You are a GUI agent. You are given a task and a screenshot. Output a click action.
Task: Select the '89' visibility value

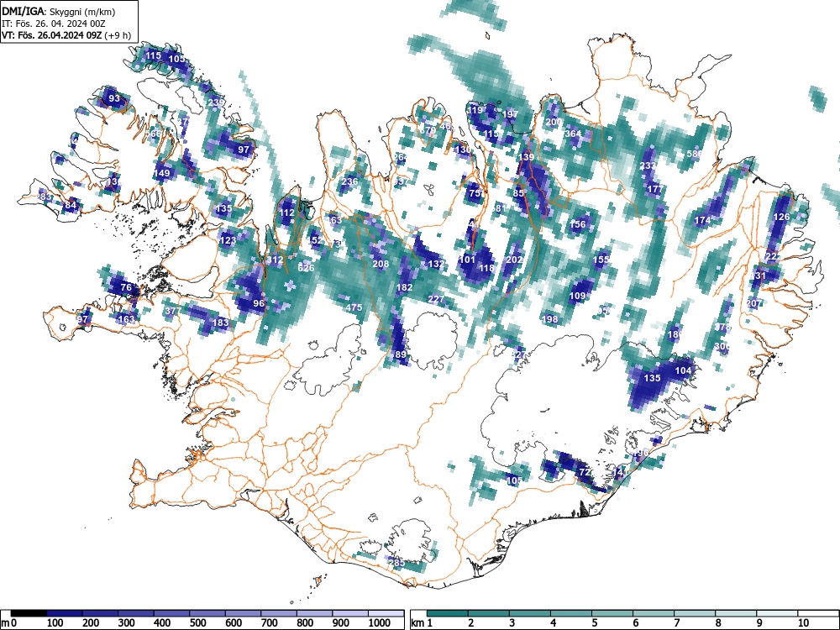400,354
